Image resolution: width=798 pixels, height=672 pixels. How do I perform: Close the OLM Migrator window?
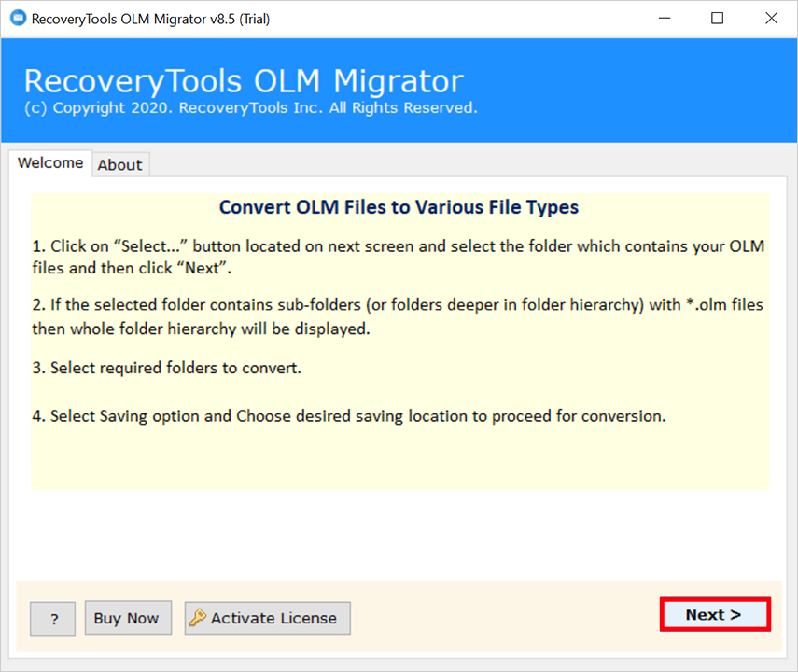(771, 18)
